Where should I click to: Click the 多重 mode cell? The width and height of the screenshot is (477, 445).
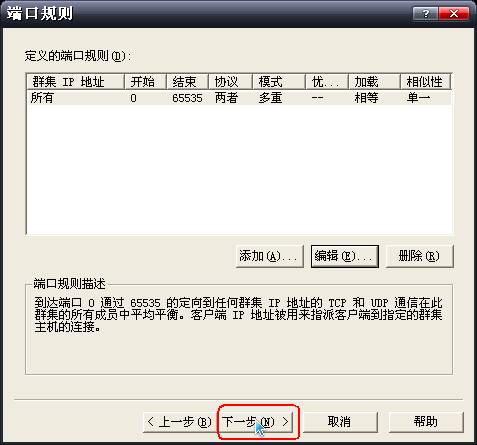tap(270, 98)
